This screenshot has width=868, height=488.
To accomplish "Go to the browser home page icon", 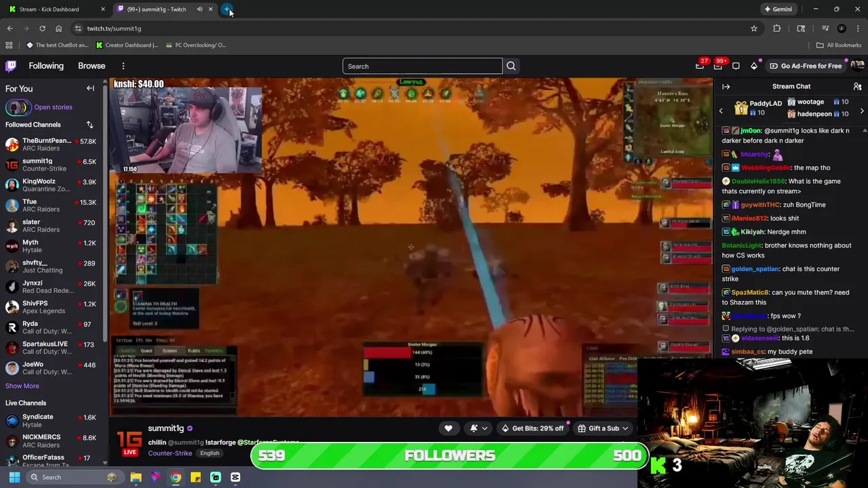I will coord(58,28).
